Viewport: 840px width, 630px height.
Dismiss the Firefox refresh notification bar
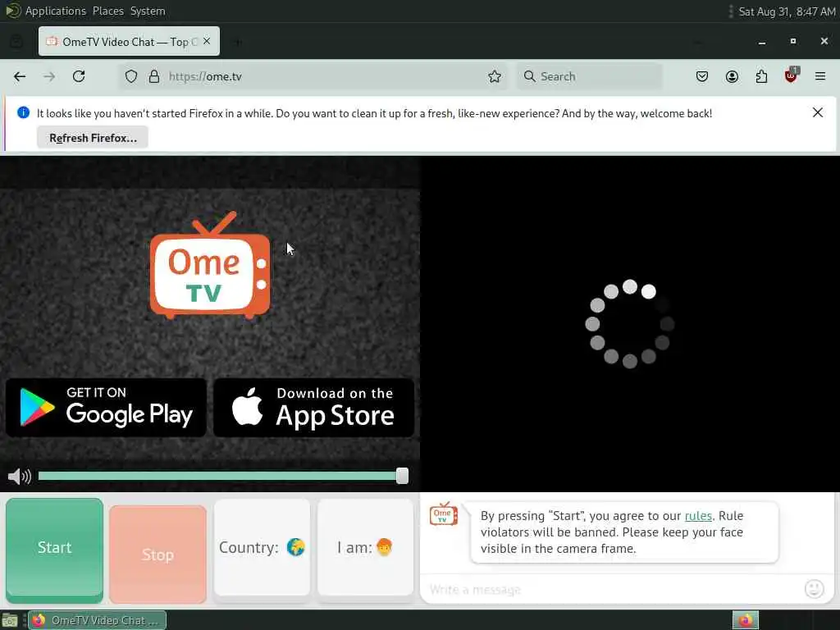tap(818, 112)
